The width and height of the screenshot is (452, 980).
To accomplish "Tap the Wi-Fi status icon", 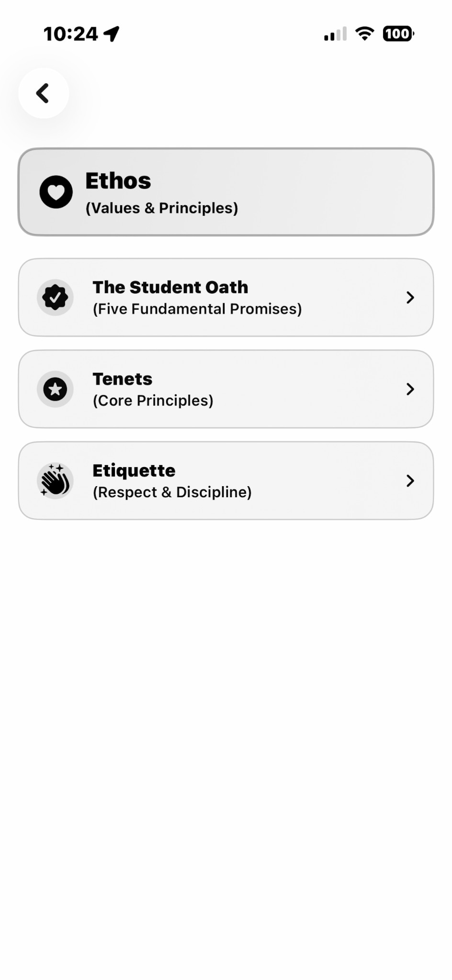I will (x=364, y=34).
